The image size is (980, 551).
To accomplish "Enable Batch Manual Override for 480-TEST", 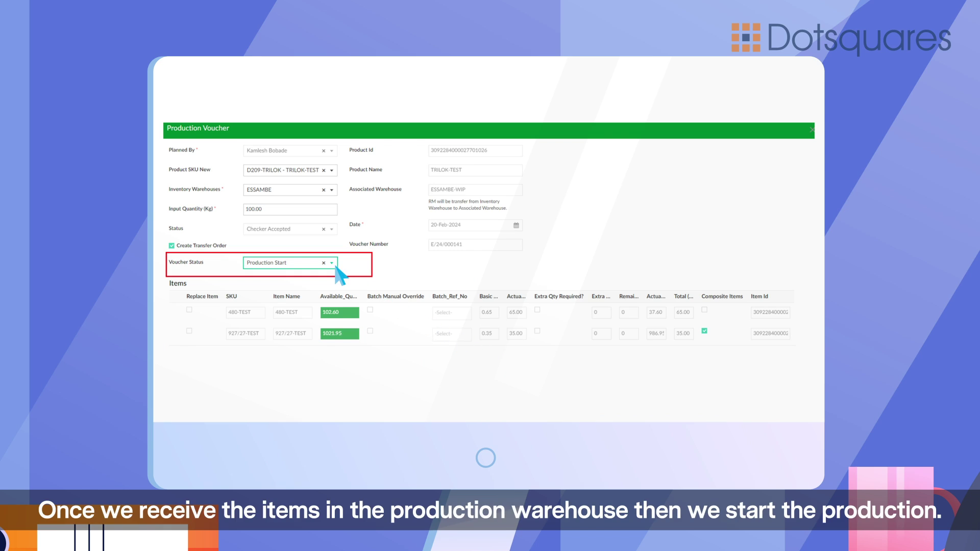I will point(370,309).
